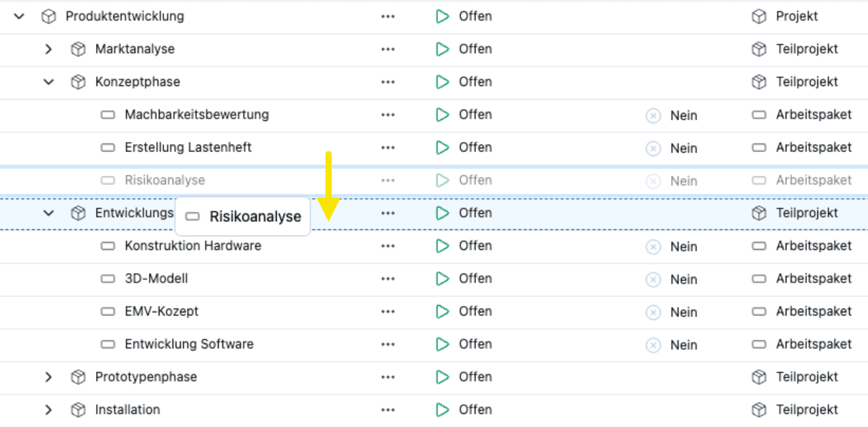The image size is (868, 427).
Task: Click the Arbeitspaket type icon in EMV-Kozept row
Action: 758,312
